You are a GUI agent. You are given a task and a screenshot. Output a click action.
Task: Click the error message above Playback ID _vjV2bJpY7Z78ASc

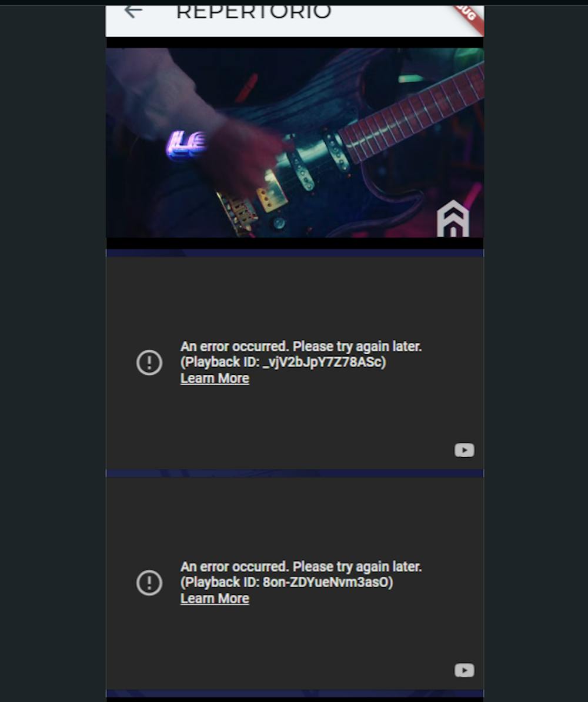301,347
